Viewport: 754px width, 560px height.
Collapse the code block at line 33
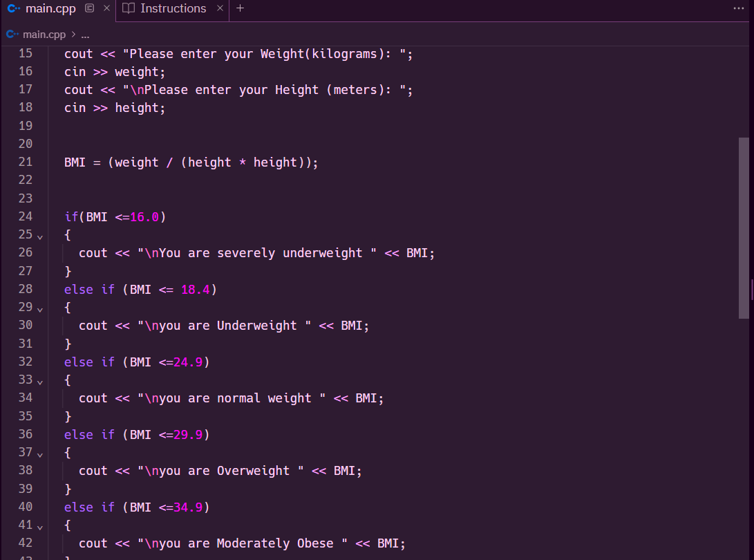click(x=40, y=382)
